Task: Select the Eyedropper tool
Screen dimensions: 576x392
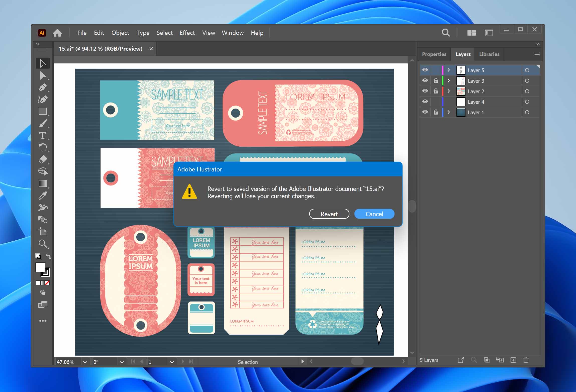Action: [x=43, y=194]
